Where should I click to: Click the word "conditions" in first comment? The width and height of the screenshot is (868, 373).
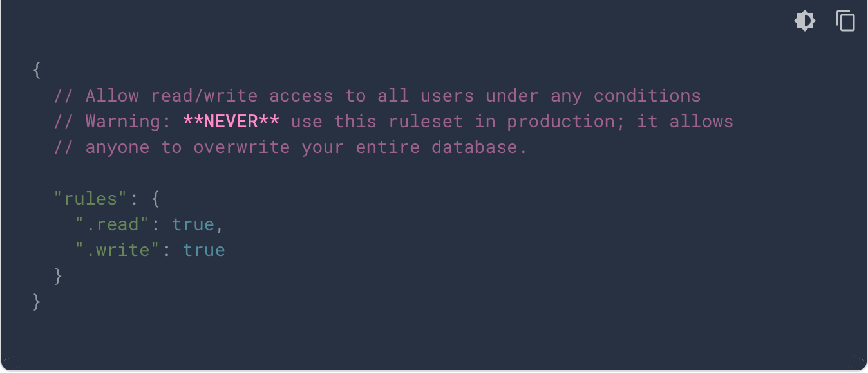tap(647, 96)
